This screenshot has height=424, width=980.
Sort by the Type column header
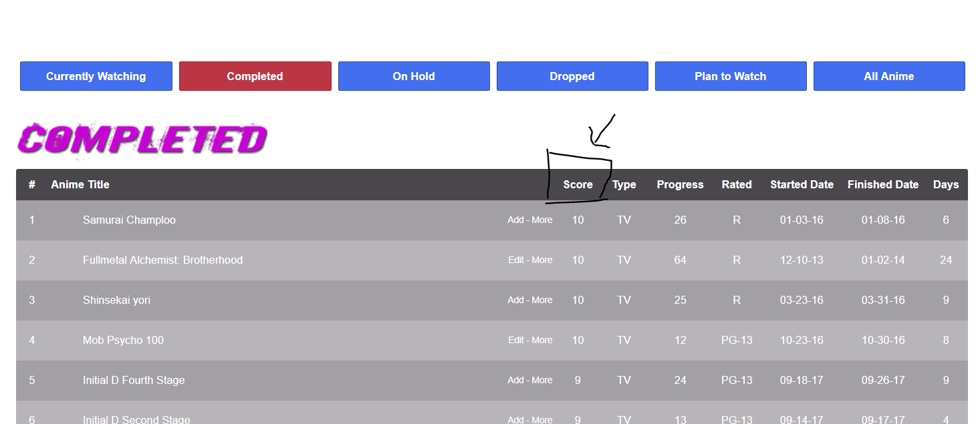point(624,185)
